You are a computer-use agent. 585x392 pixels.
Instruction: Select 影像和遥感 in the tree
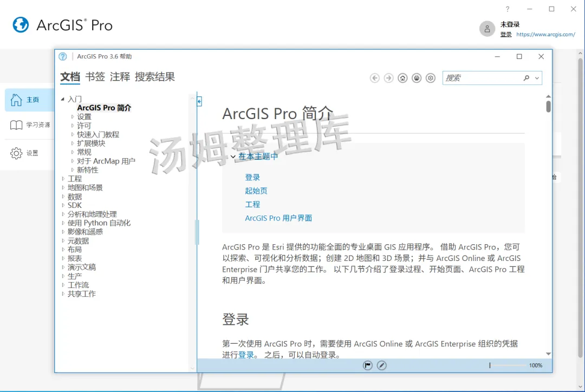(85, 232)
